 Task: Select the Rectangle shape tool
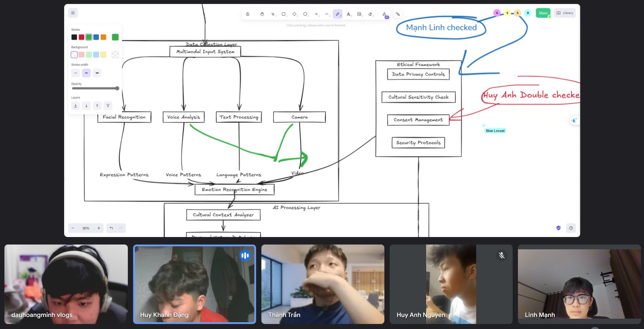(284, 14)
